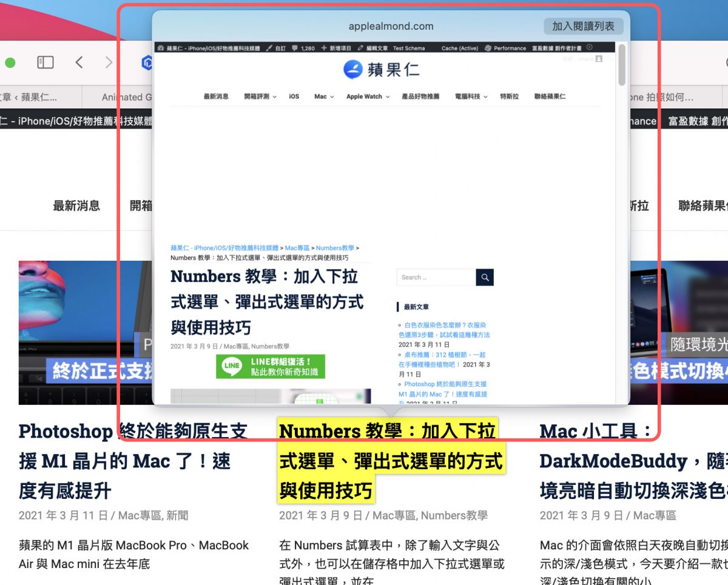Click the applealmond.com address in preview
This screenshot has width=728, height=585.
[391, 26]
